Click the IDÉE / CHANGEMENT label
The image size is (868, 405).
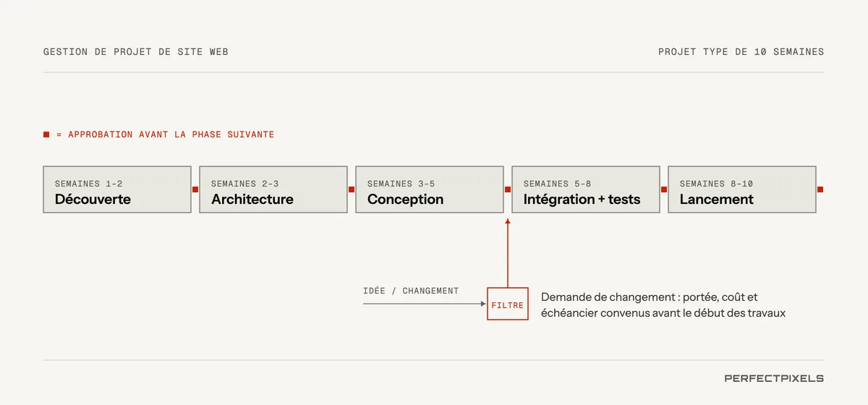(411, 291)
